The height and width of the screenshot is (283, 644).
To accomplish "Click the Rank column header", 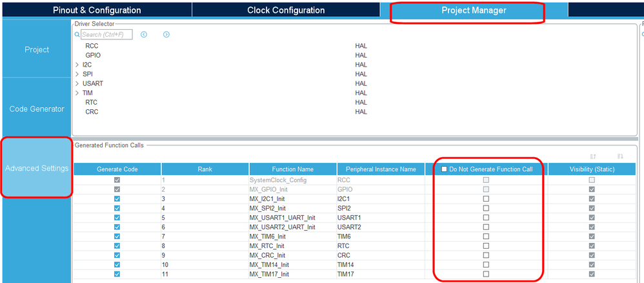I will click(205, 169).
